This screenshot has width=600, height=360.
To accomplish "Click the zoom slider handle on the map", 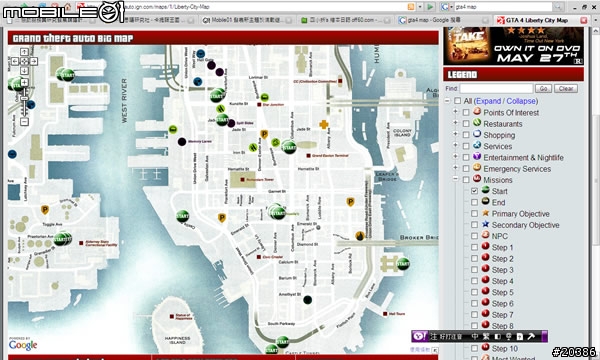I will 24,98.
